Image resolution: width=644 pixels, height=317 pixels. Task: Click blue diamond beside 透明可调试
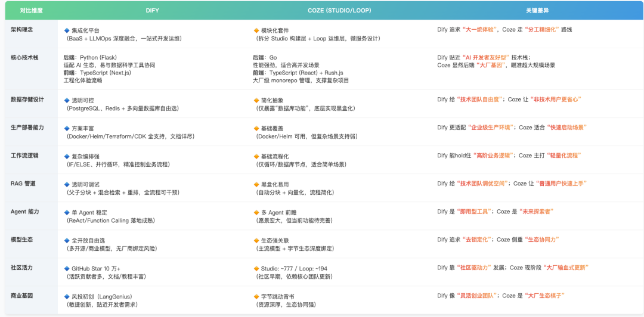click(x=67, y=184)
